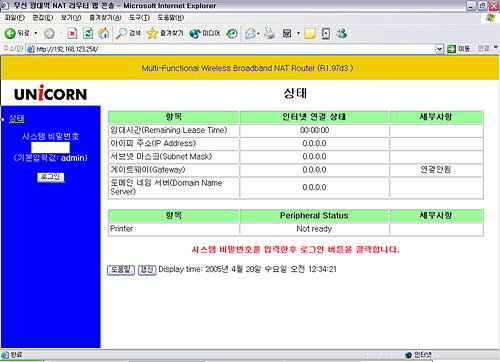
Task: Click the red login instruction message
Action: [x=295, y=250]
